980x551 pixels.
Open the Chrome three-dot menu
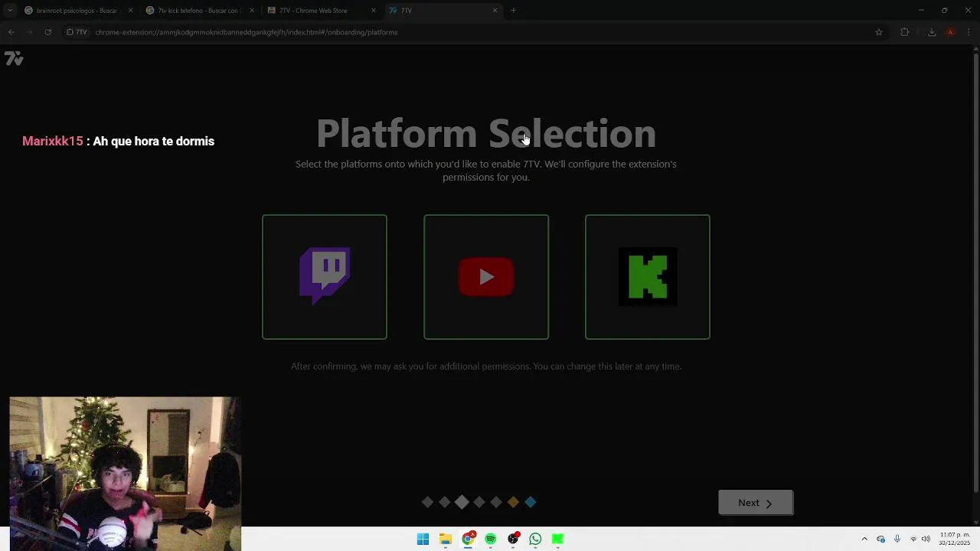969,32
